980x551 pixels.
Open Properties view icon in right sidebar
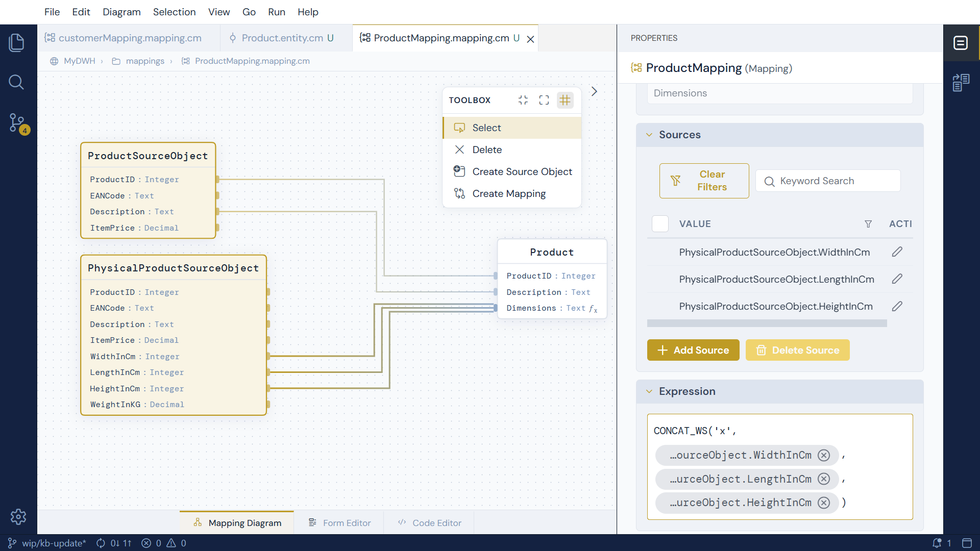961,43
